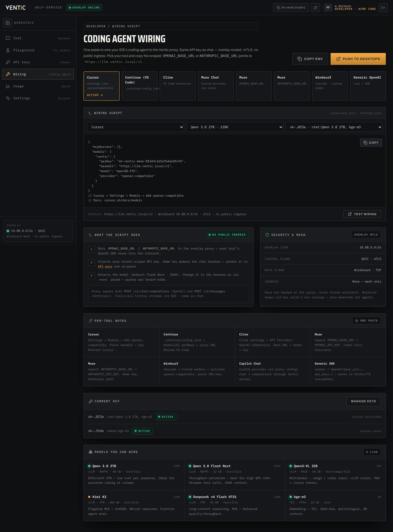Click No Public Ingress badge
Image resolution: width=393 pixels, height=532 pixels.
click(x=227, y=235)
